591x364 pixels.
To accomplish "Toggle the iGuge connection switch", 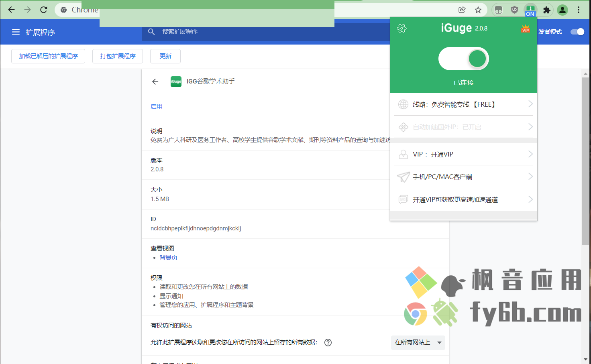I will [x=463, y=59].
